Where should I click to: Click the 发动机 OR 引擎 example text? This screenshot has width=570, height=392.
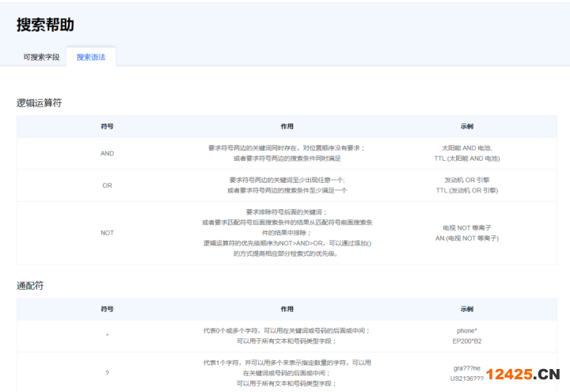(x=466, y=180)
